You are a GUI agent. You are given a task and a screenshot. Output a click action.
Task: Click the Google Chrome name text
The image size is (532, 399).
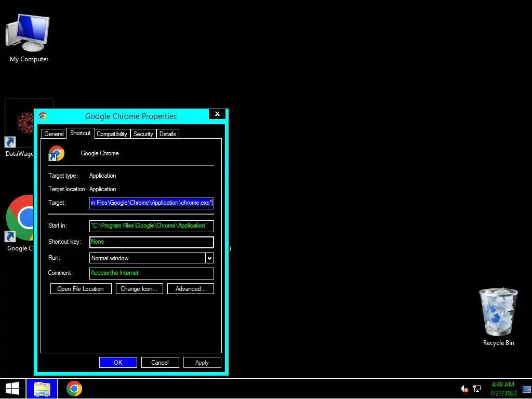coord(100,153)
